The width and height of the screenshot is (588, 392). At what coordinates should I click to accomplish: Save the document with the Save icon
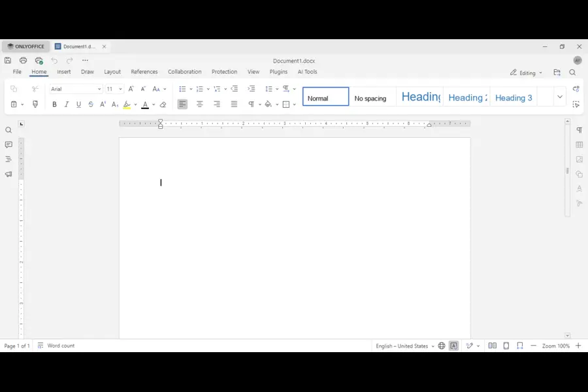click(x=8, y=60)
